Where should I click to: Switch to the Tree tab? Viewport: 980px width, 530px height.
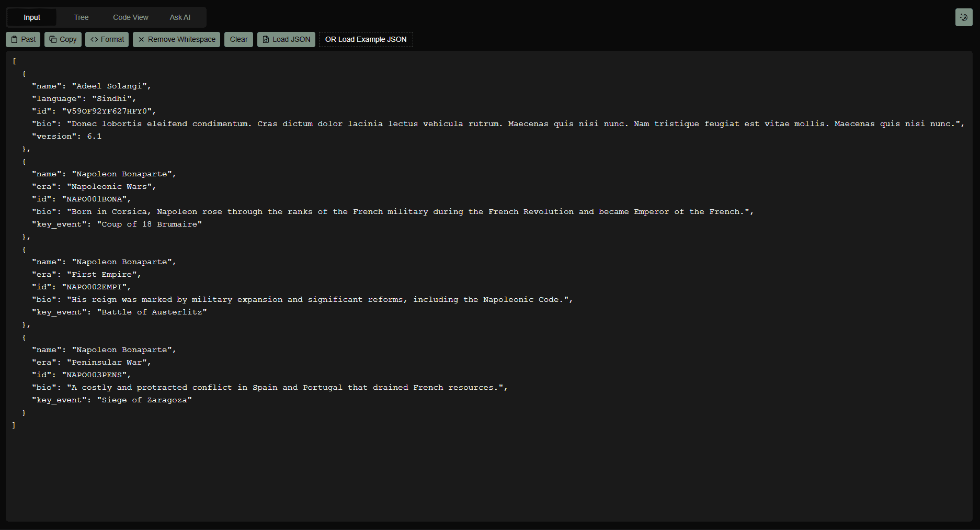pos(81,17)
